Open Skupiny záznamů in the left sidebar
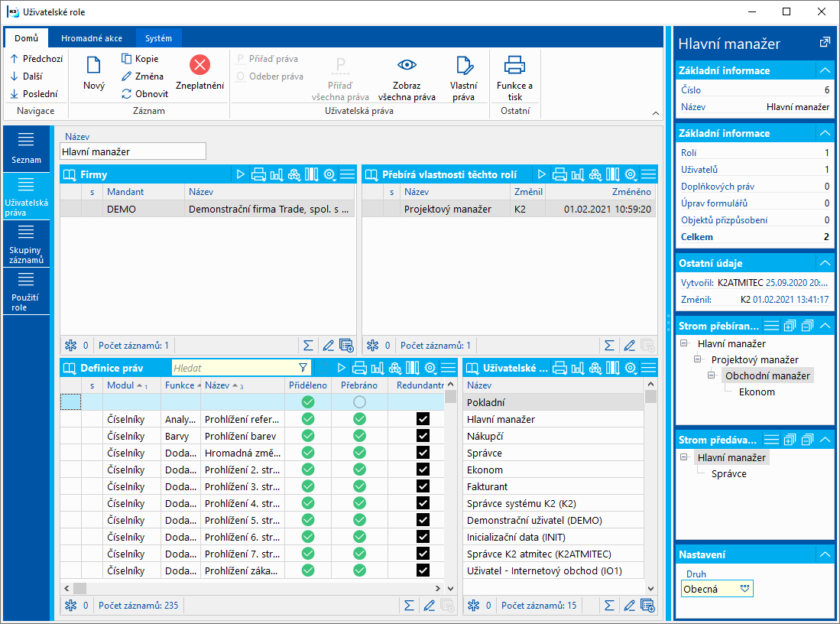Viewport: 840px width, 624px height. (x=26, y=245)
